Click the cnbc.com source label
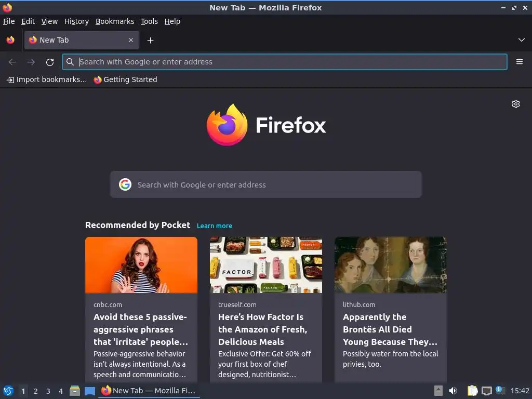Screen dimensions: 532x399 [108, 304]
